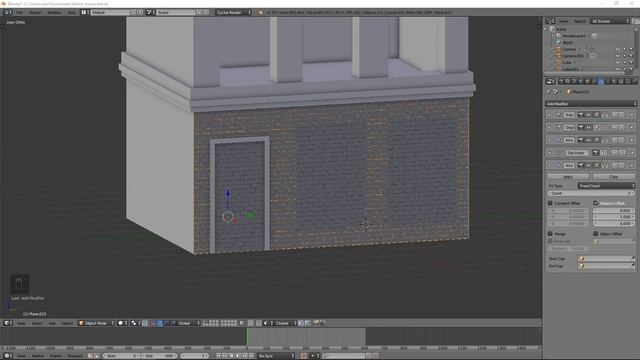Viewport: 640px width, 360px height.
Task: Remove the Decimate modifier with X
Action: 632,153
